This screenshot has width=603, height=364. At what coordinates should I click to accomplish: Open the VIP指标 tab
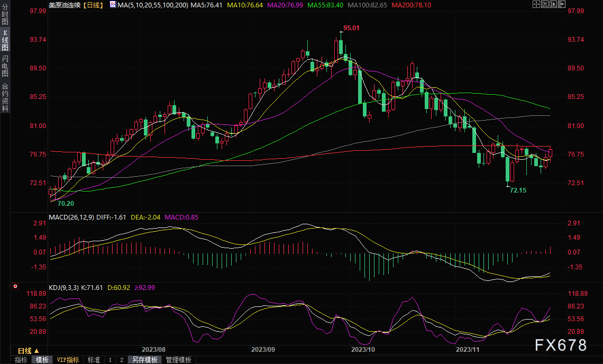click(68, 360)
